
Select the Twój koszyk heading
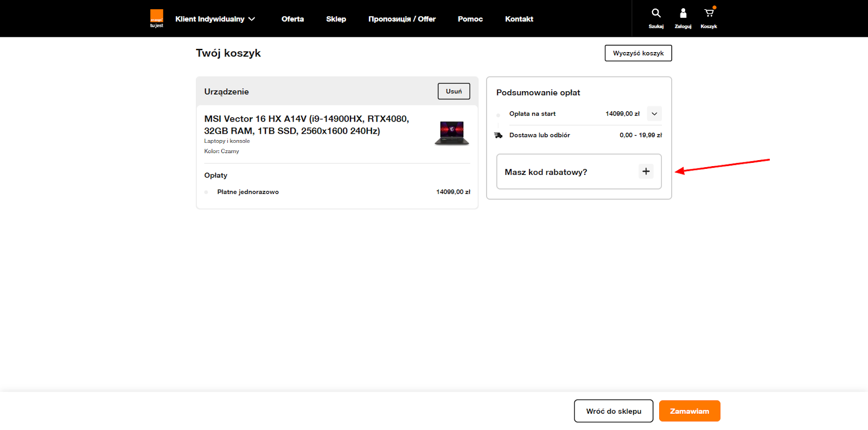pyautogui.click(x=228, y=53)
